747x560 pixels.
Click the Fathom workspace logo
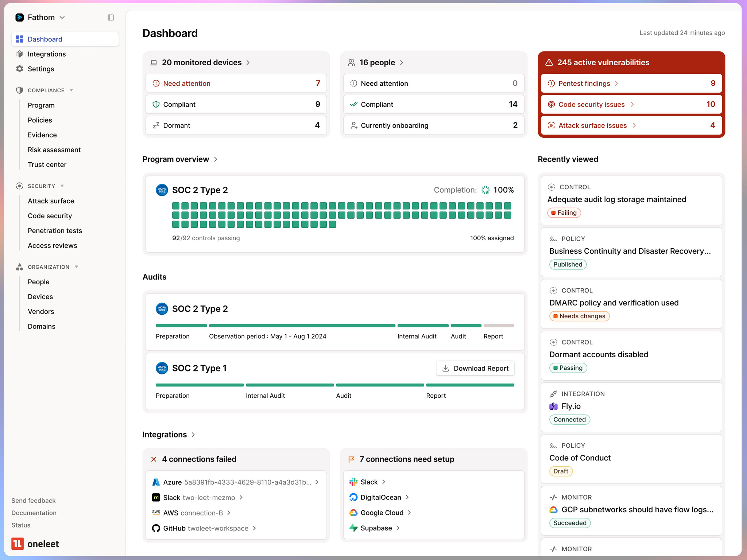pos(19,17)
